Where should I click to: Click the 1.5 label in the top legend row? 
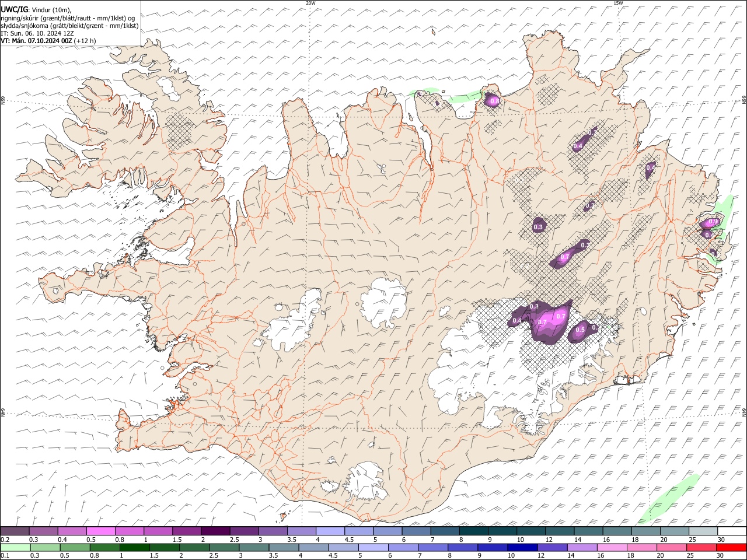[x=177, y=540]
